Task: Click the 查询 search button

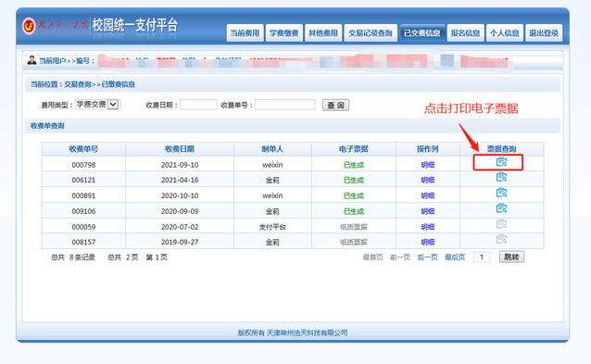Action: pyautogui.click(x=336, y=106)
